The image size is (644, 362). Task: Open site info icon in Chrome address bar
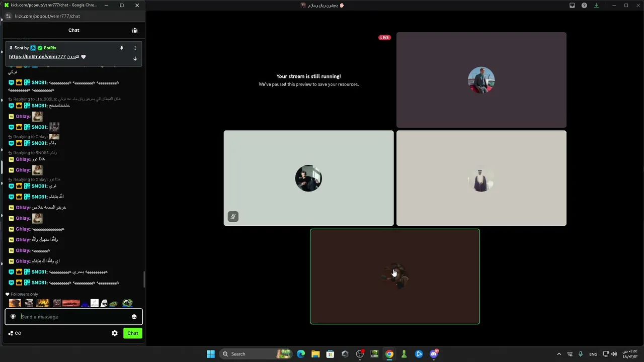[8, 16]
